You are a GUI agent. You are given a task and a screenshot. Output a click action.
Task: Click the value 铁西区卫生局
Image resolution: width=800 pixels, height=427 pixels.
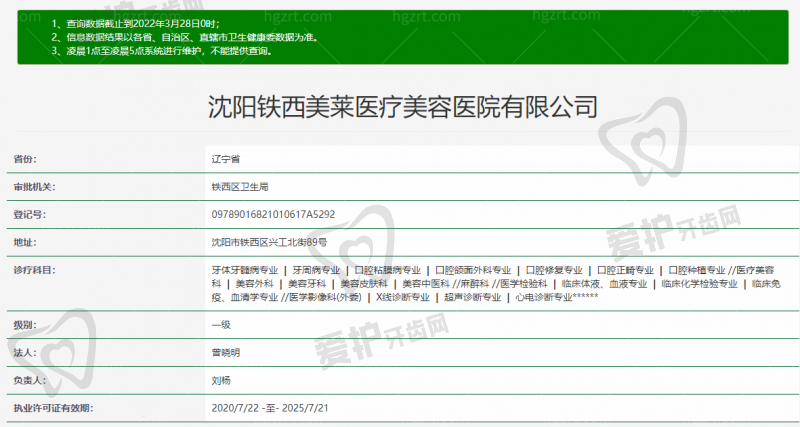[240, 187]
